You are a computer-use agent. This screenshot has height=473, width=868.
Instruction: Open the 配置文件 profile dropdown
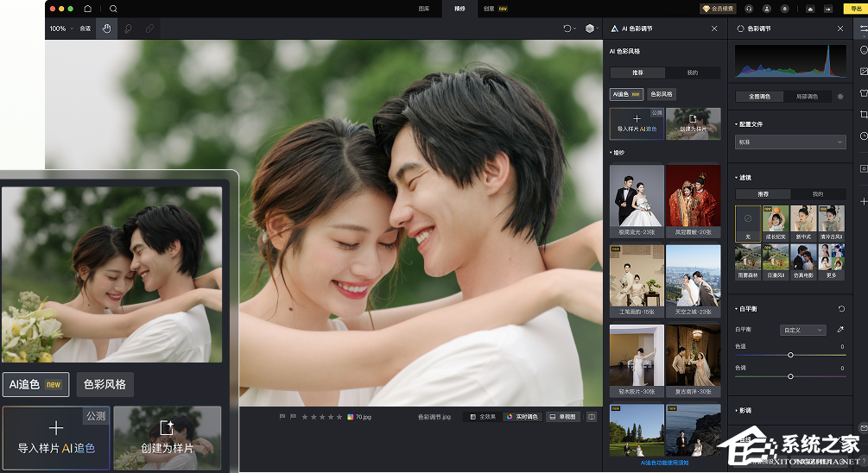(789, 142)
